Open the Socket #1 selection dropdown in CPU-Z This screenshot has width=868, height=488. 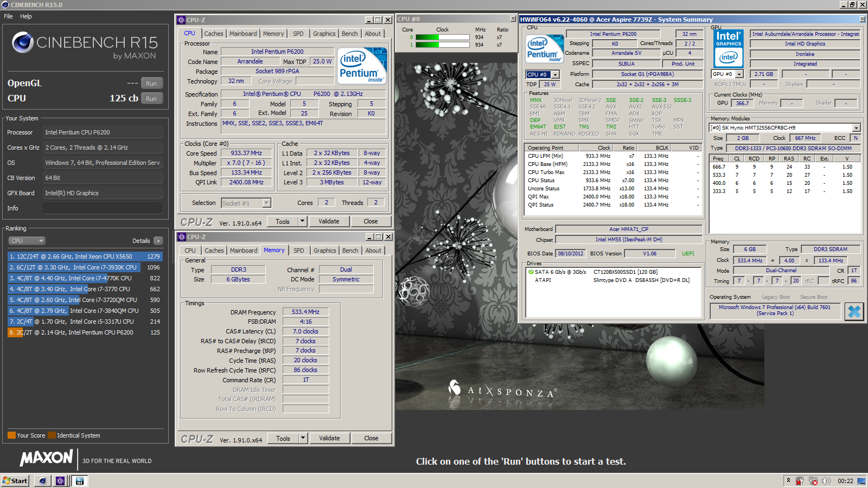point(246,203)
